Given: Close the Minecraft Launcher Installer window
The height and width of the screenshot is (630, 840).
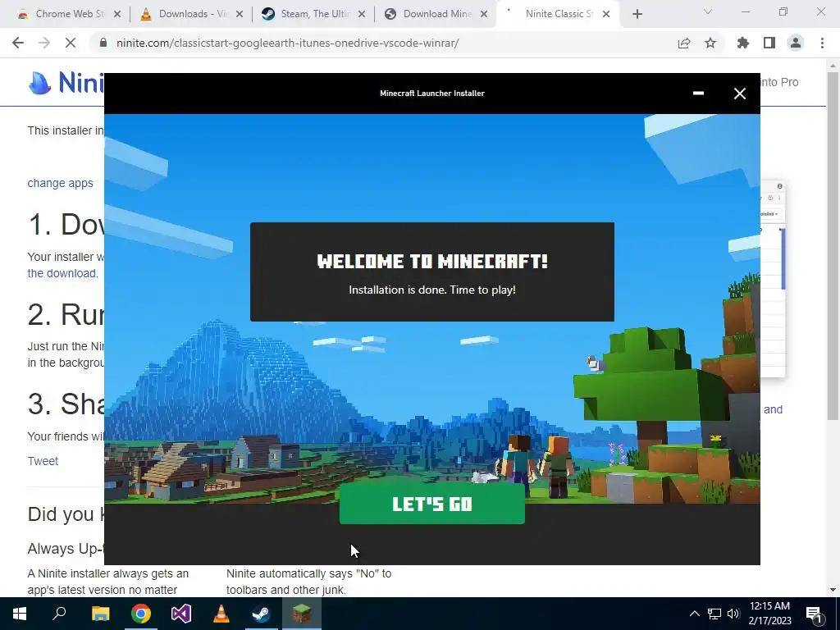Looking at the screenshot, I should pyautogui.click(x=740, y=94).
